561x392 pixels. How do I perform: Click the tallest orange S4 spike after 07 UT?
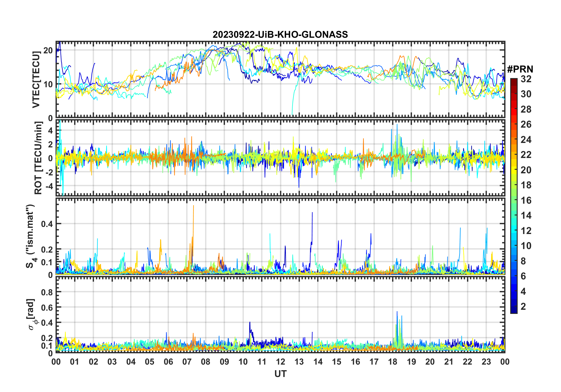(x=193, y=206)
